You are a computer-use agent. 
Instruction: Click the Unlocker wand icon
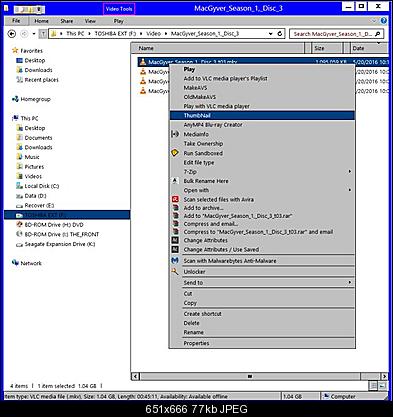point(175,271)
